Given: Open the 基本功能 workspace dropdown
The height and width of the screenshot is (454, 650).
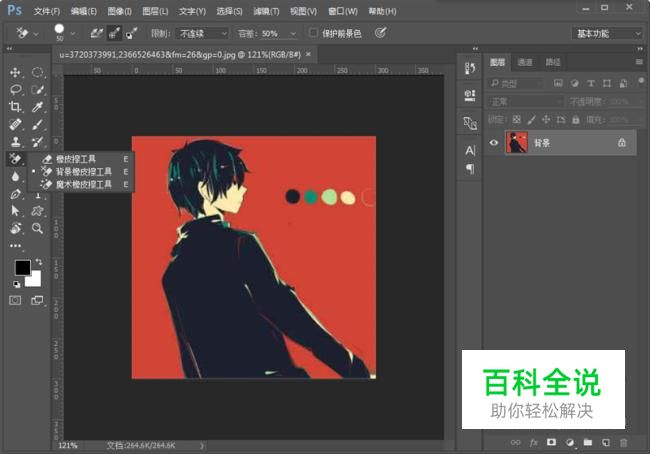Looking at the screenshot, I should tap(607, 34).
